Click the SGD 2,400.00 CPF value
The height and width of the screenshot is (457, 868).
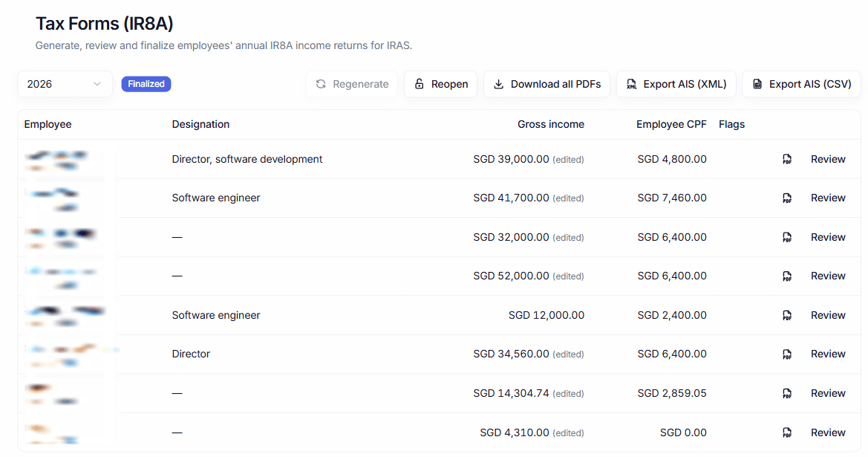(x=671, y=315)
